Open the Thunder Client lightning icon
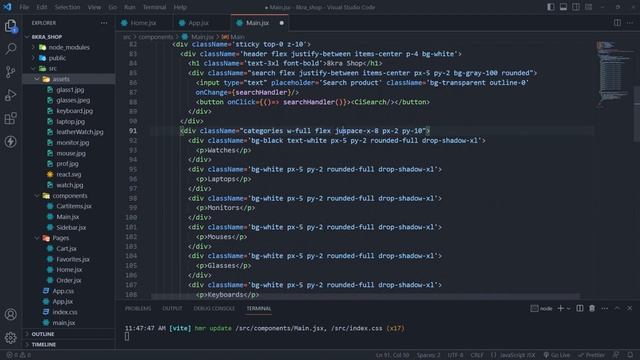This screenshot has width=640, height=360. (x=11, y=142)
